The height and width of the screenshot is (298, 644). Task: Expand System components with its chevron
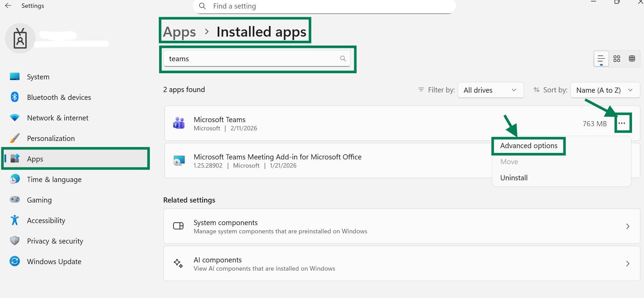[628, 226]
